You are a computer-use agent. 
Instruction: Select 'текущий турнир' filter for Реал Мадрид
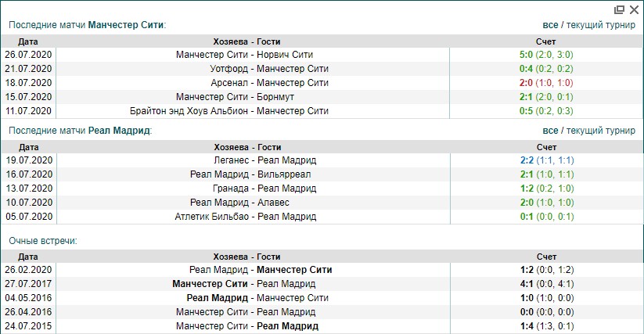pyautogui.click(x=602, y=131)
